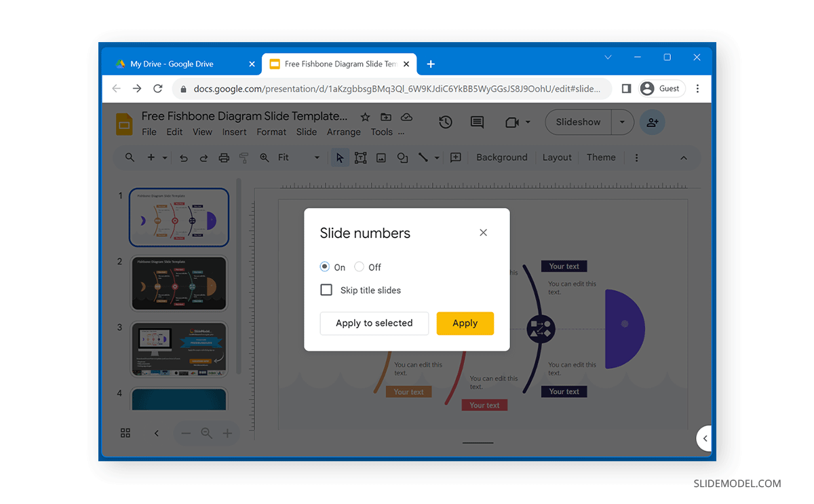Open the Format menu
Screen dimensions: 814x504
point(271,132)
